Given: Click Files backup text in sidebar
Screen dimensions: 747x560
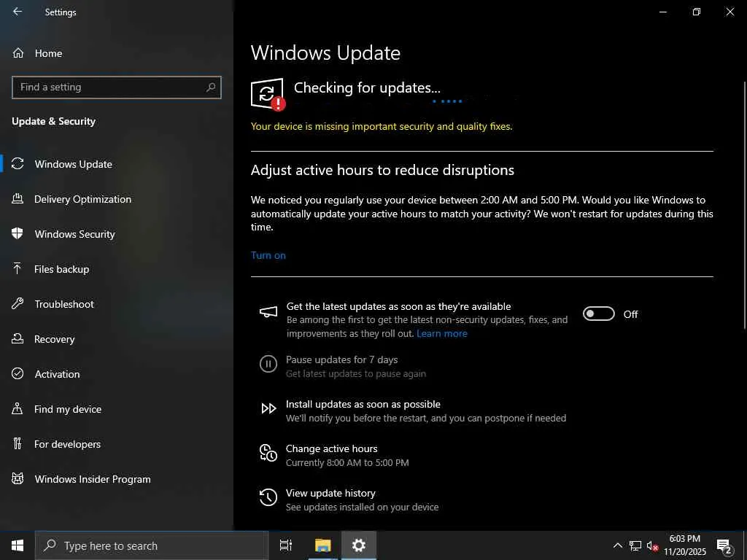Looking at the screenshot, I should click(61, 269).
